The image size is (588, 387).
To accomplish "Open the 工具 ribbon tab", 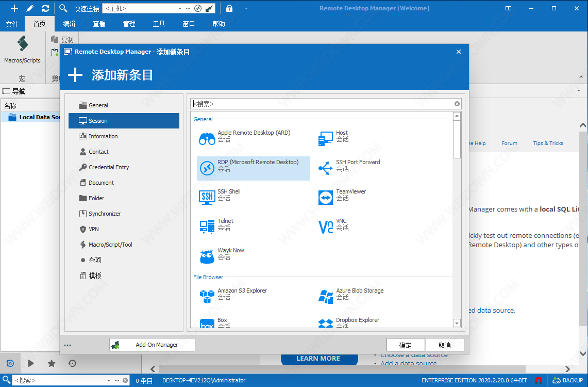I will click(159, 24).
